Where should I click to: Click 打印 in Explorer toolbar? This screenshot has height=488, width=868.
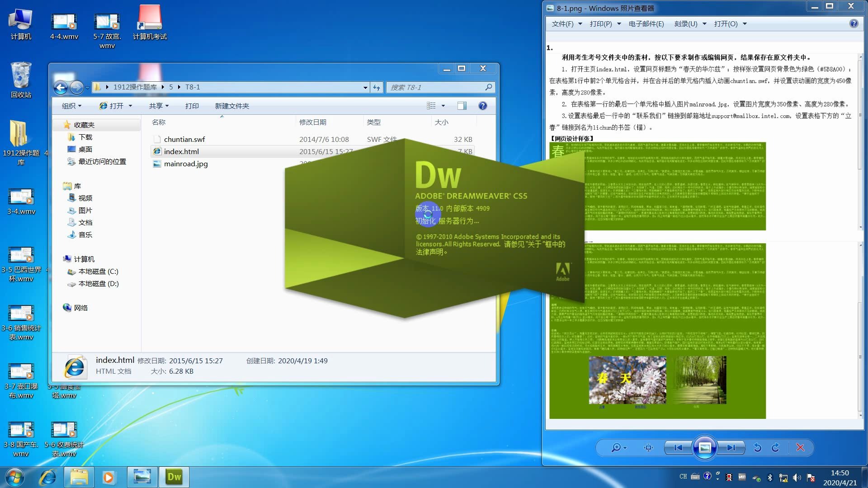click(x=192, y=106)
